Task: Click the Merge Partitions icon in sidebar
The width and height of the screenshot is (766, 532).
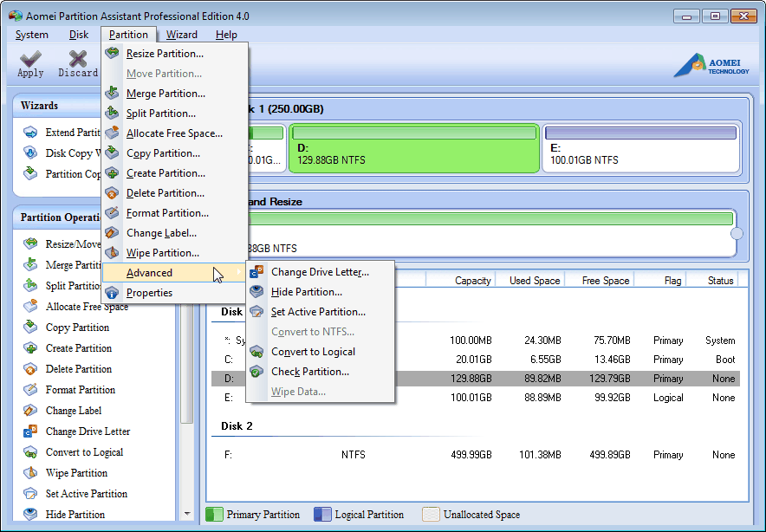Action: [30, 265]
